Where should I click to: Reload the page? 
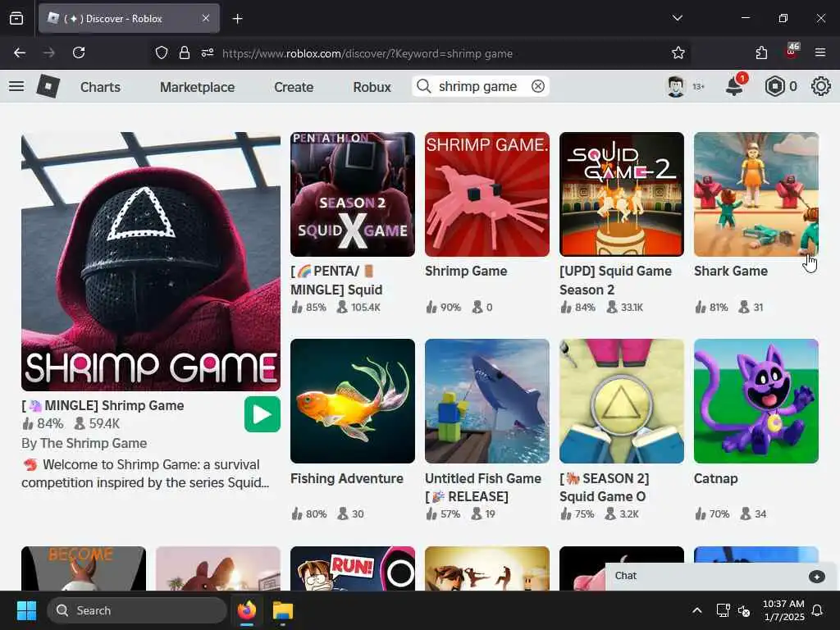pos(79,53)
